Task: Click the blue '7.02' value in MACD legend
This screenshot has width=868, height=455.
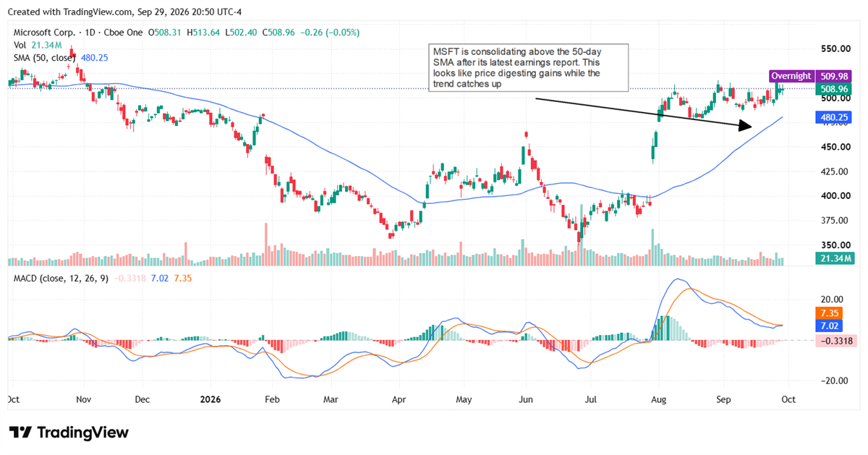Action: 159,278
